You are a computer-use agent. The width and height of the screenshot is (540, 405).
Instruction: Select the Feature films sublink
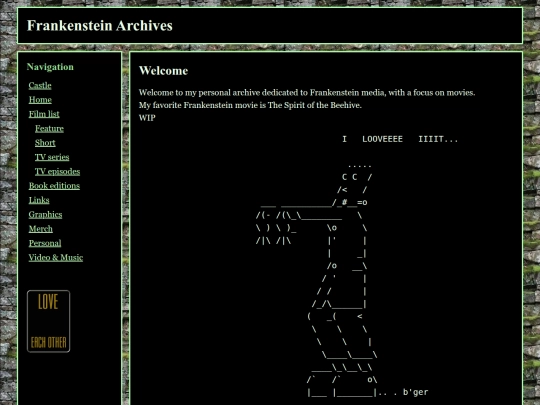(49, 128)
